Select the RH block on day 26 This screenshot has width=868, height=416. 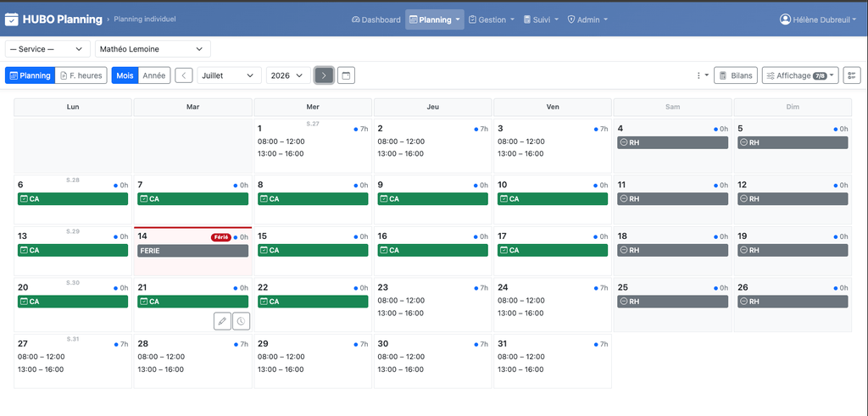pyautogui.click(x=793, y=302)
